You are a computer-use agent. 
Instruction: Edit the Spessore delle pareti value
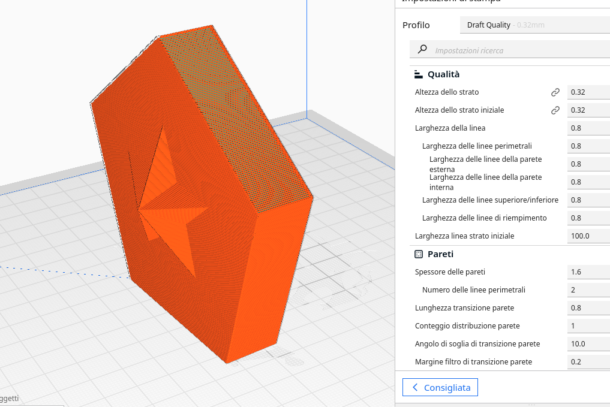click(x=589, y=272)
